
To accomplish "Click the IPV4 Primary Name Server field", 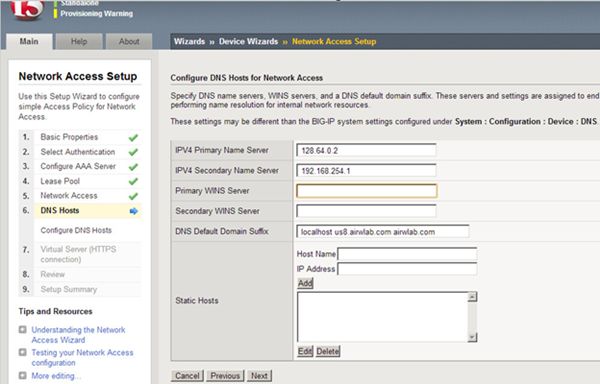I will coord(366,150).
